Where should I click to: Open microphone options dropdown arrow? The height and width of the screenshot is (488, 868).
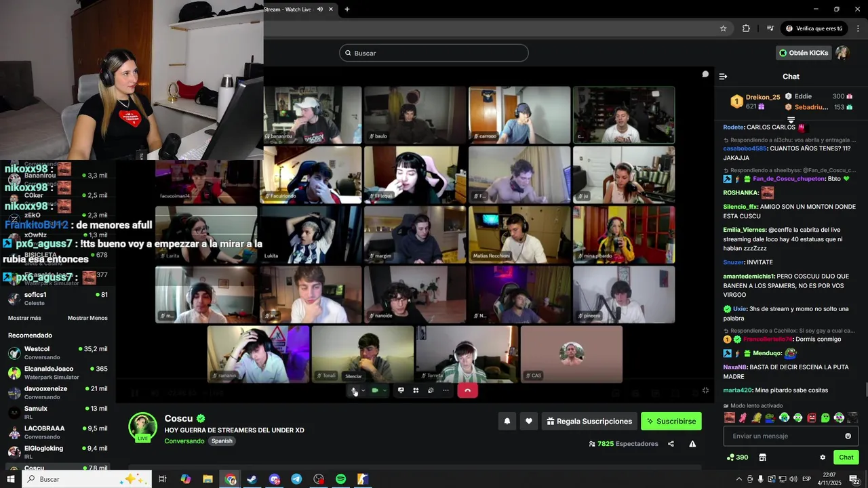click(363, 390)
